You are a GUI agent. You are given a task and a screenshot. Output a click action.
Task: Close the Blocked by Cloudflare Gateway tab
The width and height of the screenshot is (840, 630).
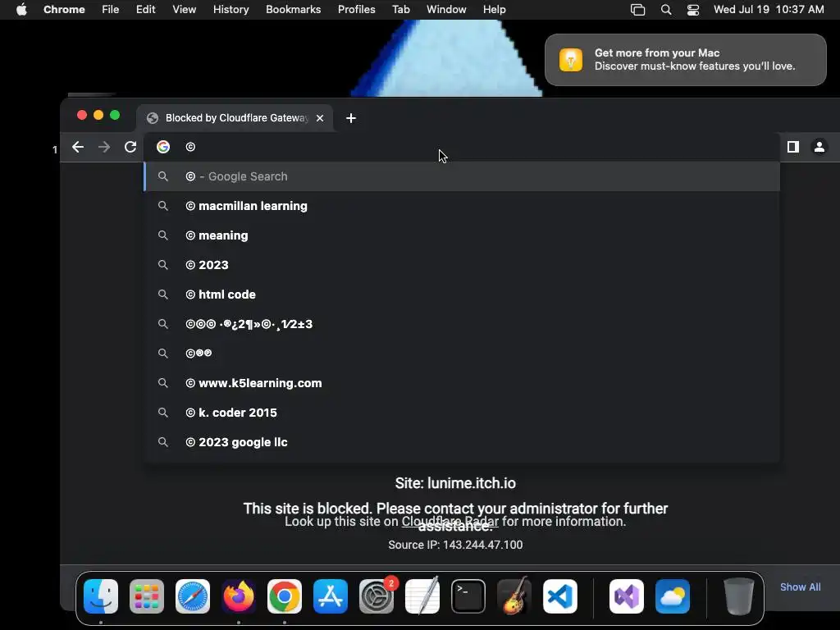(x=320, y=118)
